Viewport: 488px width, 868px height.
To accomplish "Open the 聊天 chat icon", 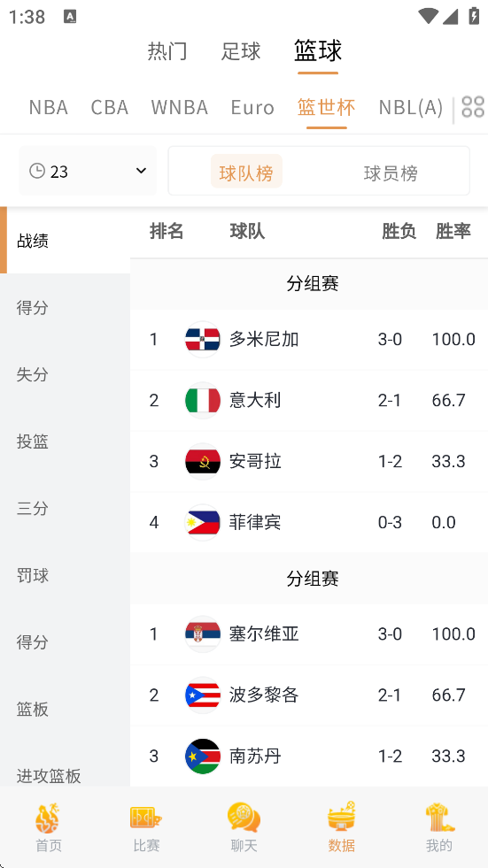I will point(244,818).
